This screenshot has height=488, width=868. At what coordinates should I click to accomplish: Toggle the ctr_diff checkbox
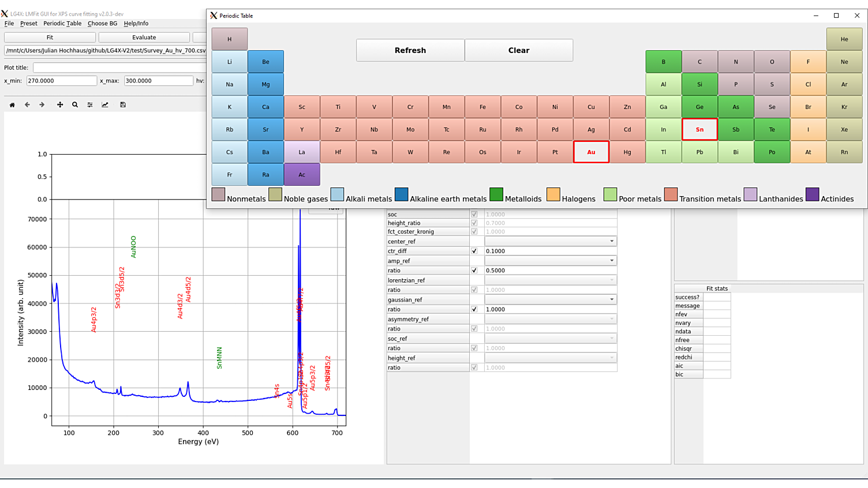[474, 251]
